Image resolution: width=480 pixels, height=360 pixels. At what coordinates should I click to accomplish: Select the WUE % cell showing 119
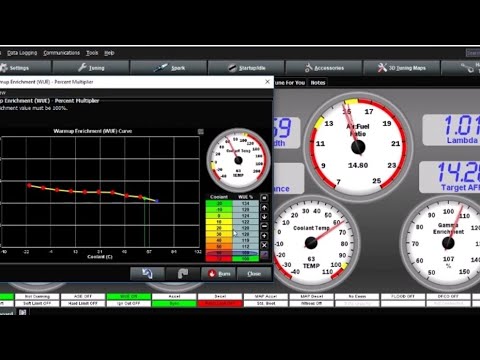coord(245,240)
